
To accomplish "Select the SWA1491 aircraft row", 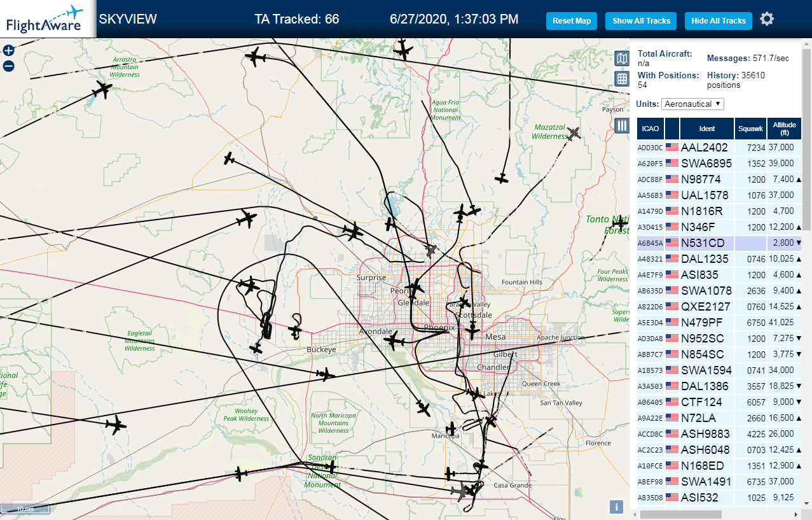I will pos(720,482).
